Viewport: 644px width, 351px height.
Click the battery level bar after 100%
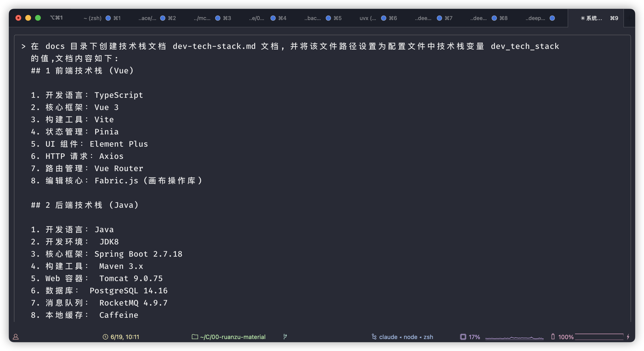tap(599, 337)
